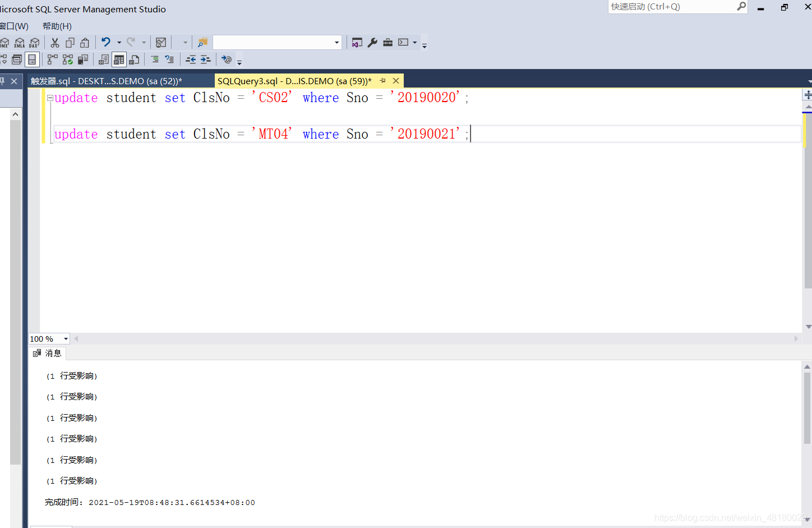The width and height of the screenshot is (812, 528).
Task: Click the Decrease Indent icon
Action: click(x=191, y=59)
